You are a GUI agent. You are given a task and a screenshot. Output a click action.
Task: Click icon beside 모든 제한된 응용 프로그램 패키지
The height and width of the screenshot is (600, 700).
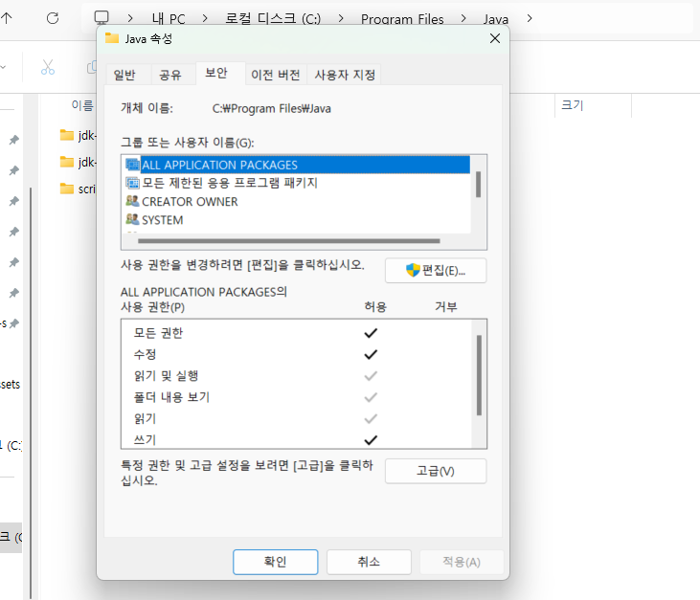(132, 183)
